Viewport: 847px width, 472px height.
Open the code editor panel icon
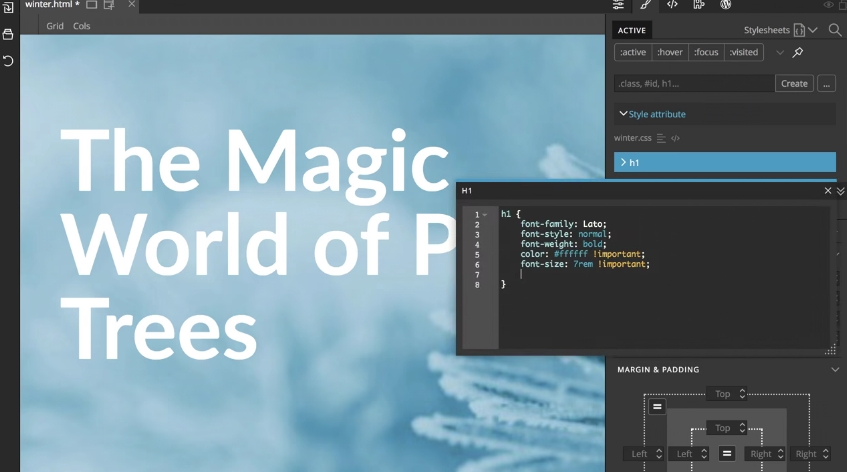[672, 5]
